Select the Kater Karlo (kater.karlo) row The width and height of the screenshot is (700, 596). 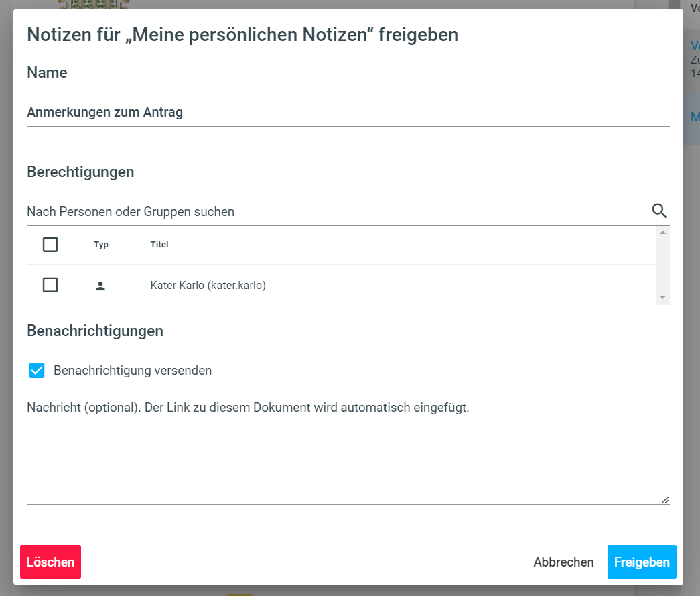click(208, 286)
